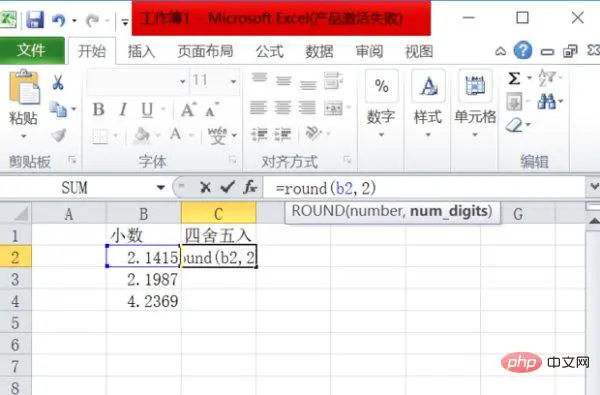Viewport: 600px width, 395px height.
Task: Toggle Bold formatting
Action: point(99,109)
